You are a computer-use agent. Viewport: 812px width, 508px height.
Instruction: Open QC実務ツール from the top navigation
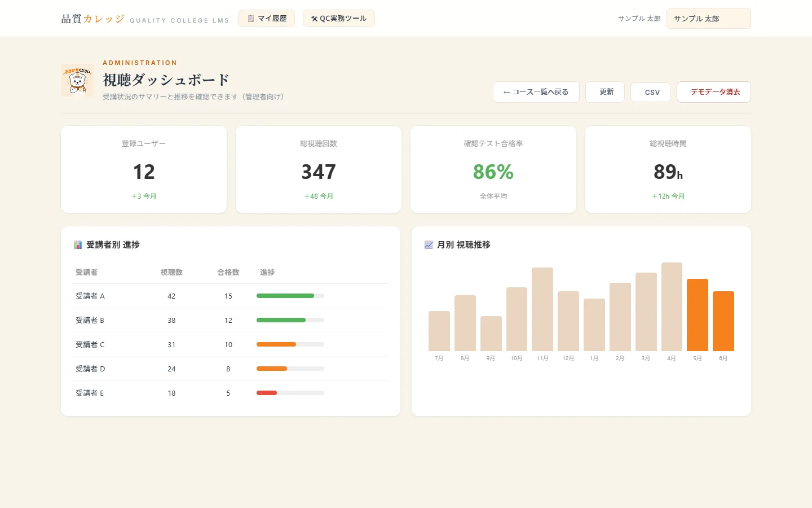339,19
